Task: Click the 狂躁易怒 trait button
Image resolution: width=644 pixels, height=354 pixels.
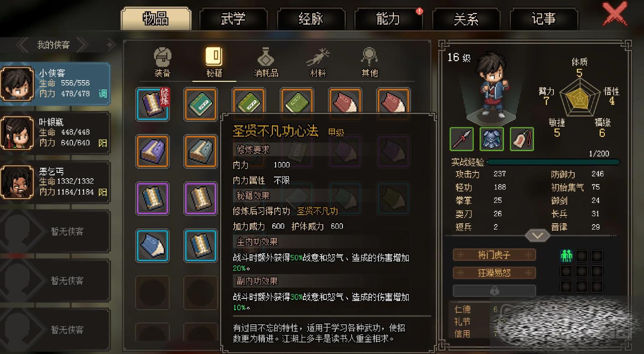Action: pos(494,273)
